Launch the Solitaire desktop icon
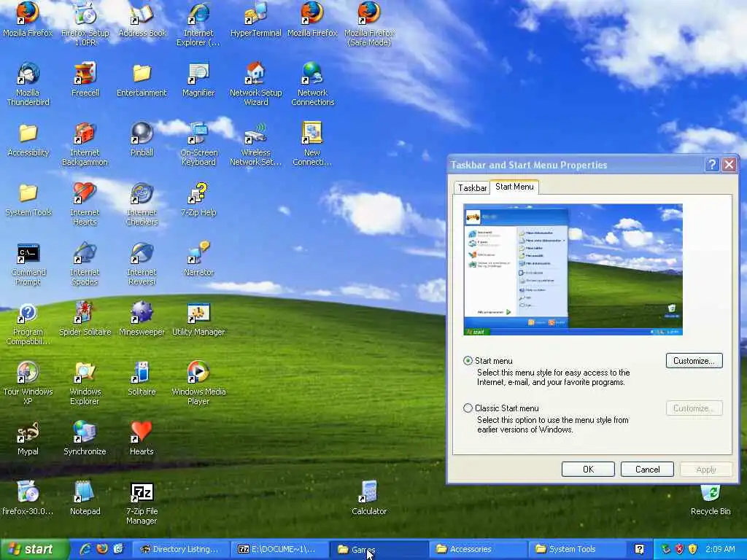 pos(142,378)
